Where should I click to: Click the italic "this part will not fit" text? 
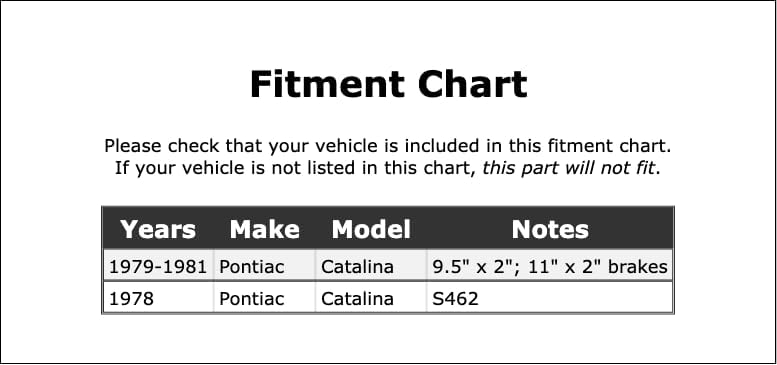[x=569, y=168]
